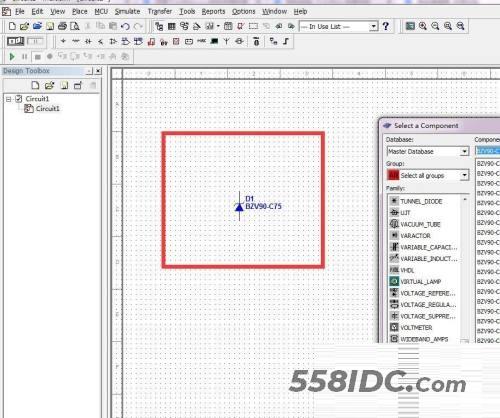The width and height of the screenshot is (500, 418).
Task: Click the Undo toolbar icon
Action: pos(125,26)
